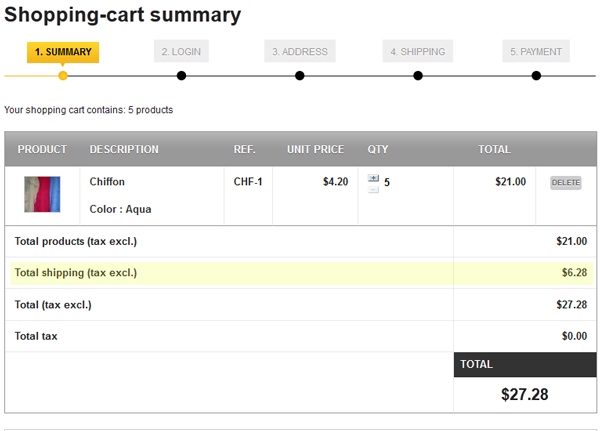Click the progress dot under Shipping
The image size is (600, 431).
click(418, 76)
